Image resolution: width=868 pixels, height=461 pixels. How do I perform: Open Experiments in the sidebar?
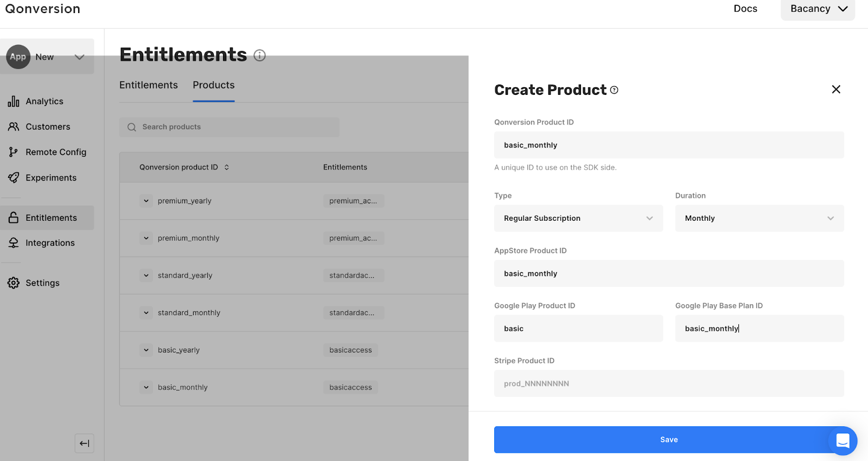(x=51, y=177)
